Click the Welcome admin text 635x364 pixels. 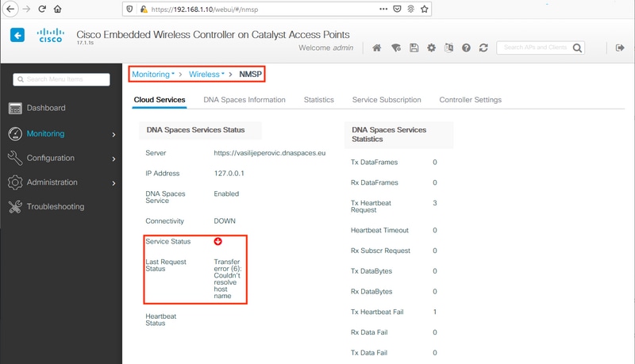coord(326,48)
